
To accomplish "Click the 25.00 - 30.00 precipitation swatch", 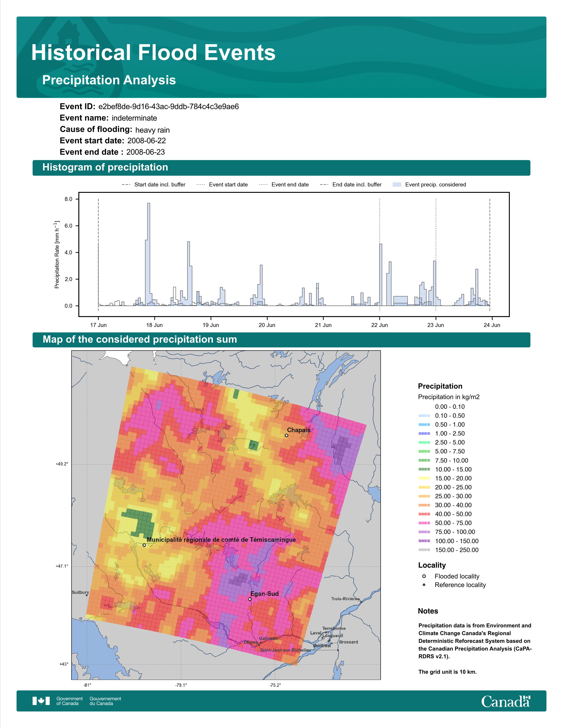I will pos(424,496).
